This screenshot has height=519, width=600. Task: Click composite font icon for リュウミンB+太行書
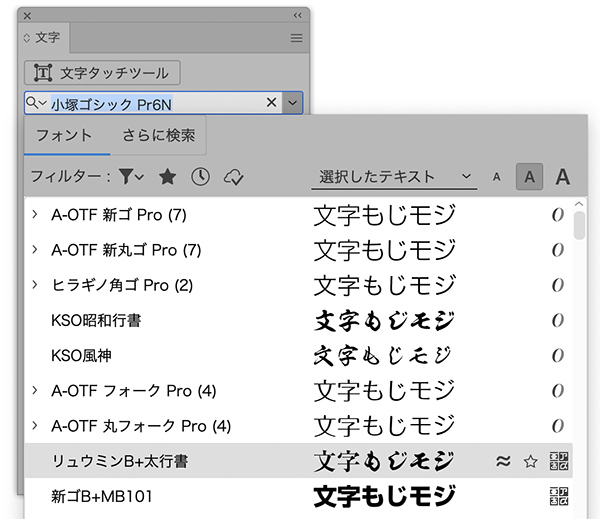(x=559, y=461)
